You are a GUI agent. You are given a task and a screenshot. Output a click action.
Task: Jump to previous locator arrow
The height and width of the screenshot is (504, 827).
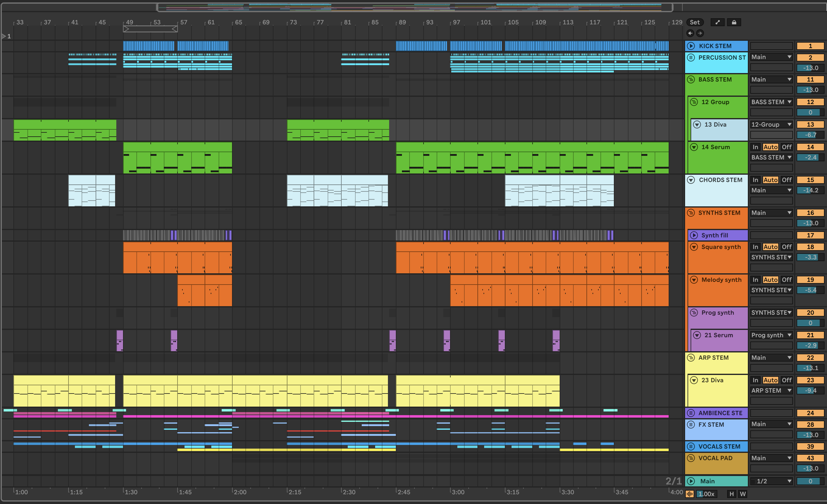pyautogui.click(x=690, y=33)
